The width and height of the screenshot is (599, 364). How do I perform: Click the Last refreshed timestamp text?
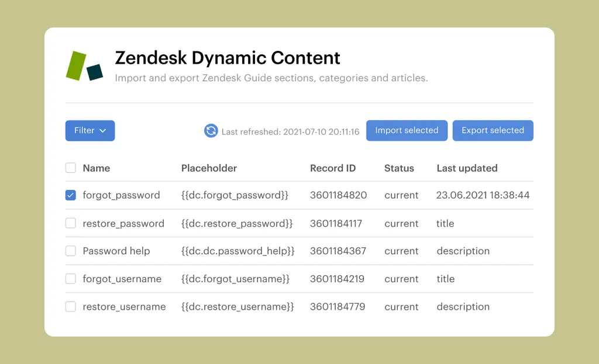click(x=290, y=132)
